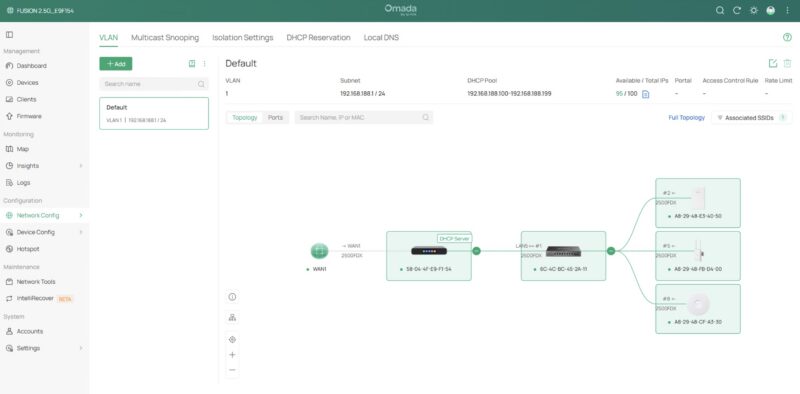
Task: Click the batch config icon beside Add
Action: (x=192, y=64)
